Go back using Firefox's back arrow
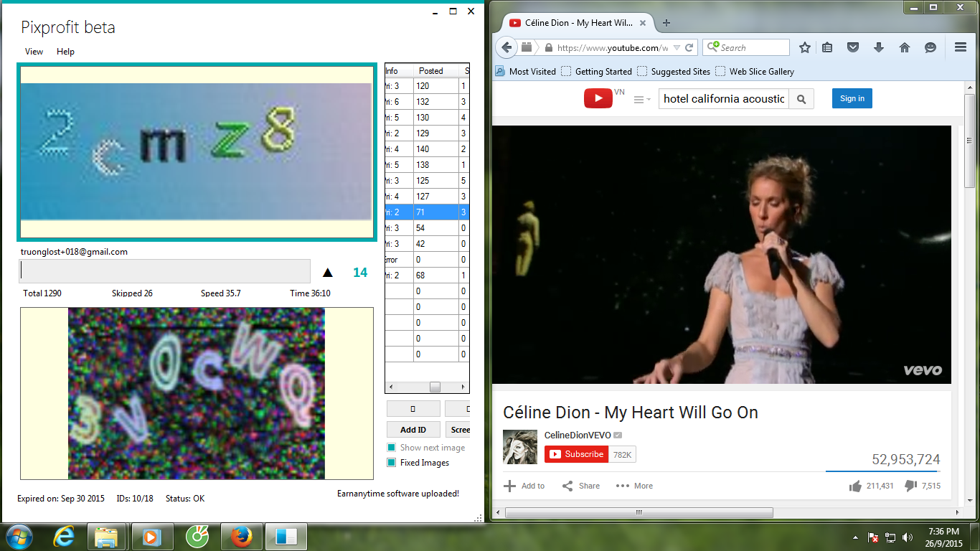The height and width of the screenshot is (551, 980). pos(507,47)
